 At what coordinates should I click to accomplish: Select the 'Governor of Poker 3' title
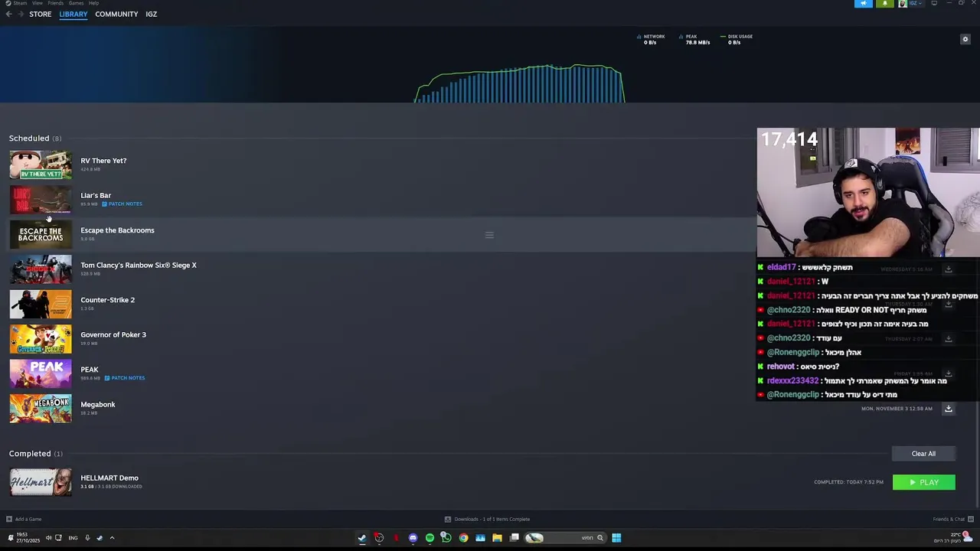(x=113, y=334)
